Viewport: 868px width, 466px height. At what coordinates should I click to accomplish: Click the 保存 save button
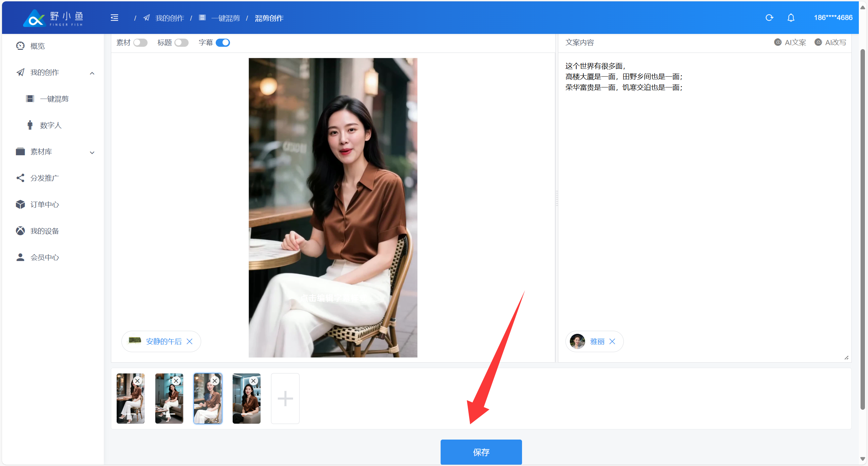click(481, 452)
